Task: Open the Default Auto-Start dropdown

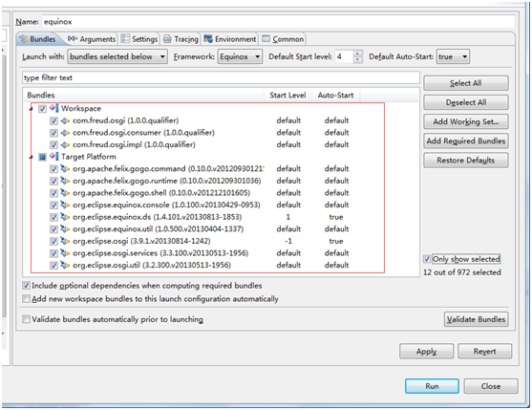Action: pyautogui.click(x=453, y=56)
